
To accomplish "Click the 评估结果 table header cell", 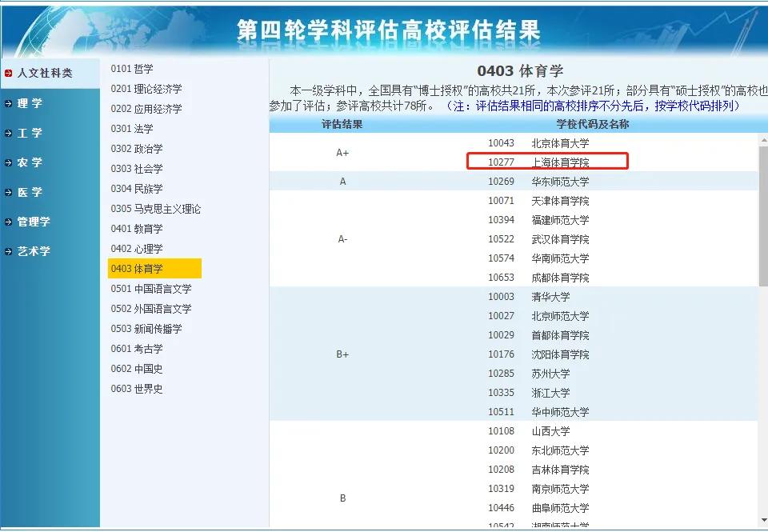I will tap(342, 123).
